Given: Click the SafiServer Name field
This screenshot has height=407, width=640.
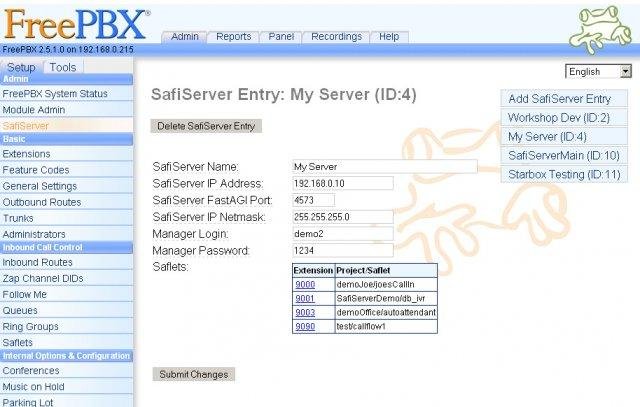Looking at the screenshot, I should (x=385, y=167).
